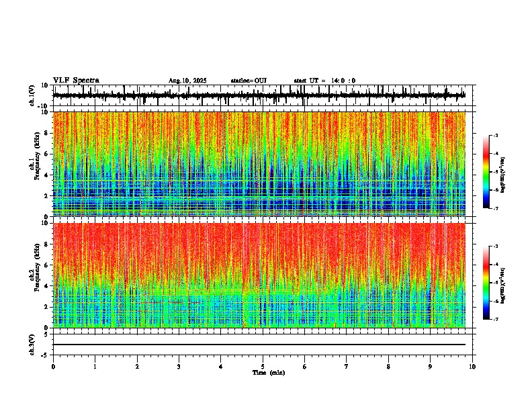Image resolution: width=532 pixels, height=411 pixels.
Task: Click the ch.2 colorbar "log(PSD)(V²/Hz)" label
Action: tap(503, 285)
